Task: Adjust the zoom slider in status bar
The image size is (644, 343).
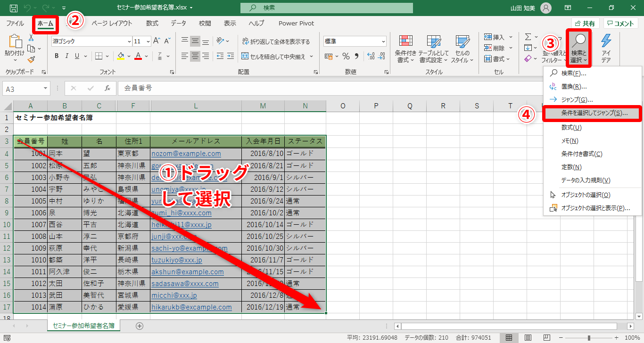Action: point(588,338)
